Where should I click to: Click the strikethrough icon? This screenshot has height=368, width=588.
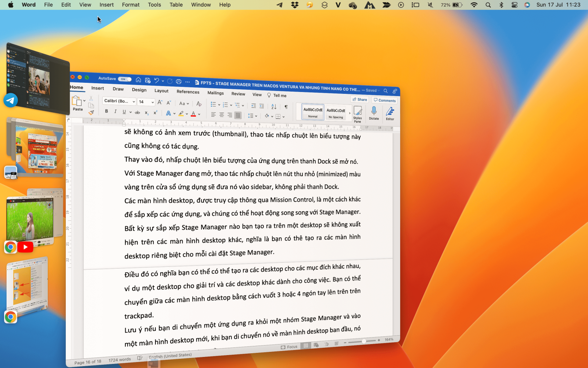click(137, 112)
